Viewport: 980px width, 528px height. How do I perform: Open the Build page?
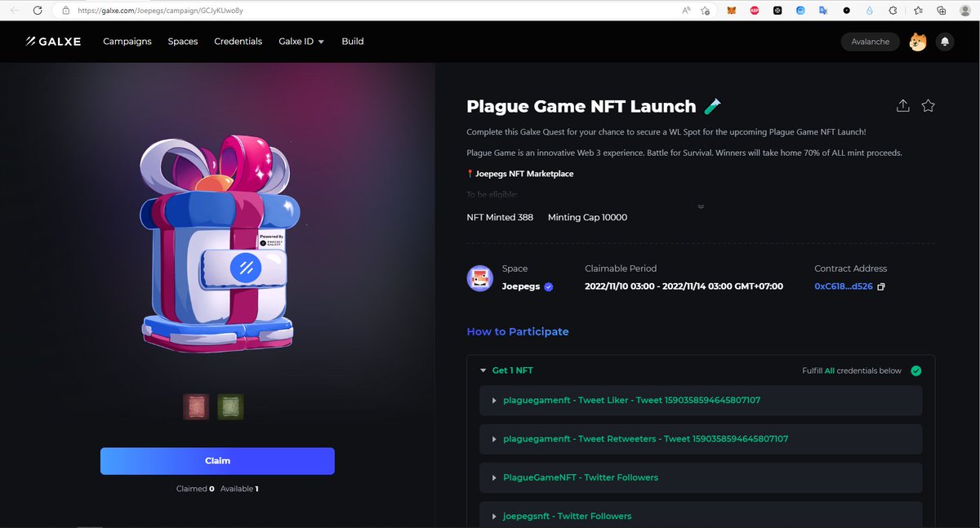pyautogui.click(x=353, y=42)
